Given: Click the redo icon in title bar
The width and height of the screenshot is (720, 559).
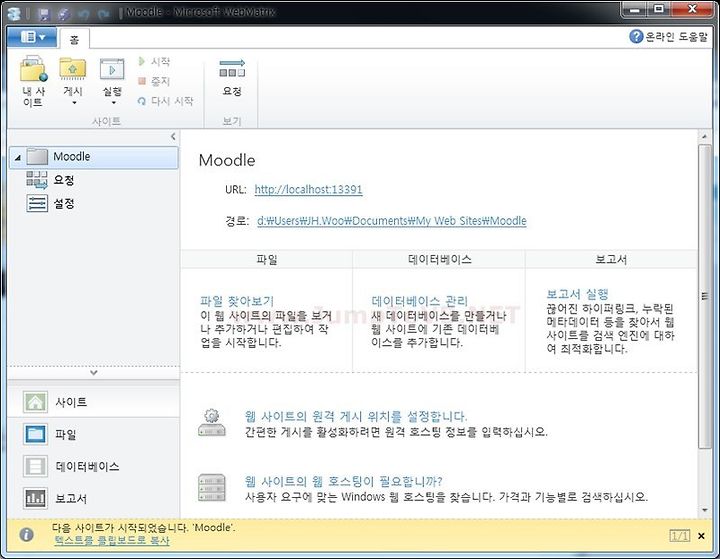Looking at the screenshot, I should [103, 14].
